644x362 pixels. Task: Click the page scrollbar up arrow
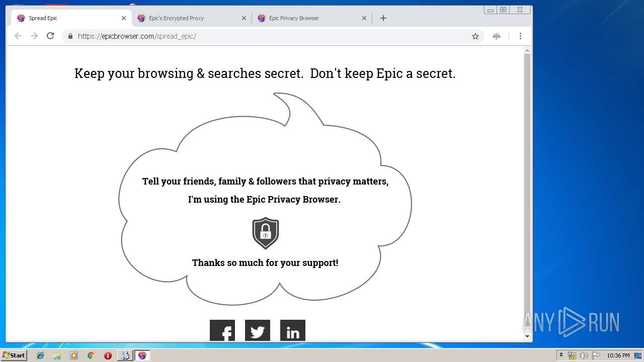click(527, 50)
